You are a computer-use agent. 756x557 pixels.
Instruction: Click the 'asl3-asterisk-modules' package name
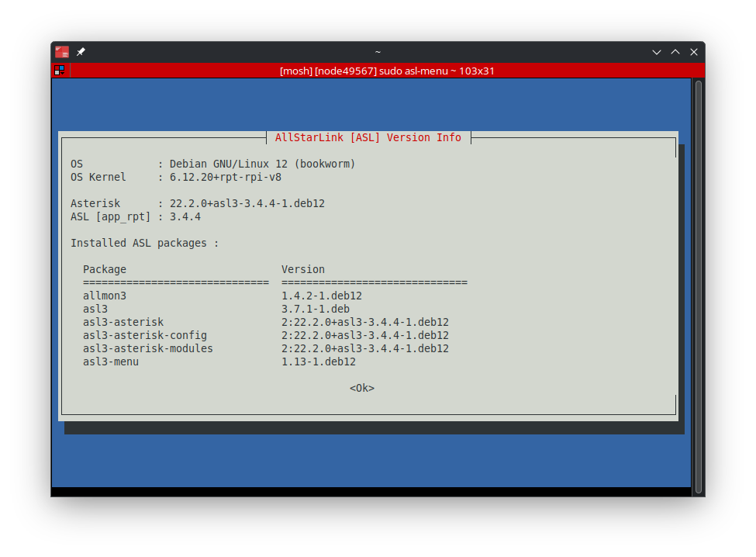pyautogui.click(x=147, y=348)
